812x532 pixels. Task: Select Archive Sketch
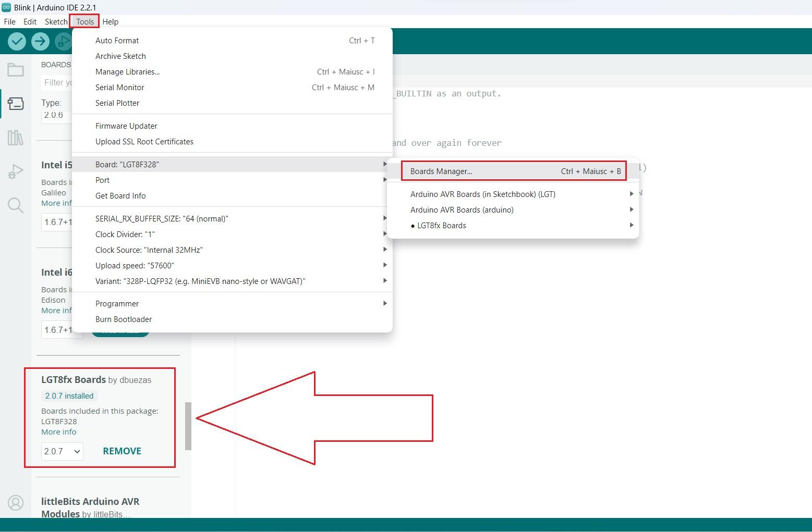[x=232, y=56]
